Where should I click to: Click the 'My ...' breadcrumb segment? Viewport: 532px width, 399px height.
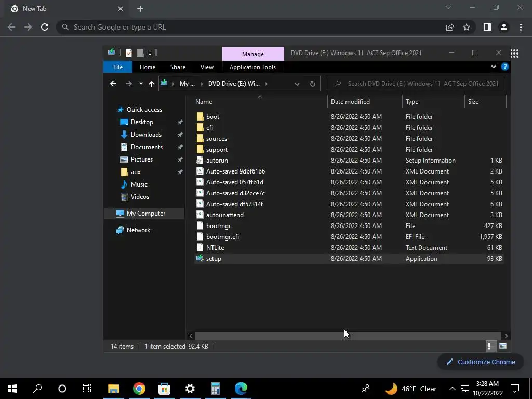tap(187, 84)
